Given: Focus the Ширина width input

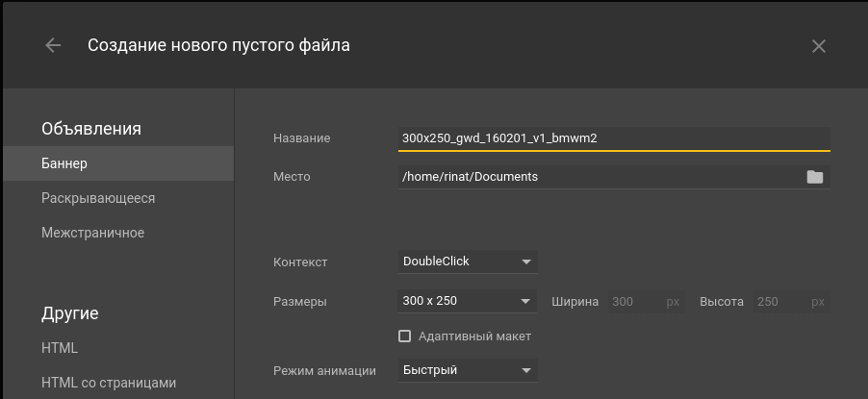Looking at the screenshot, I should 635,302.
